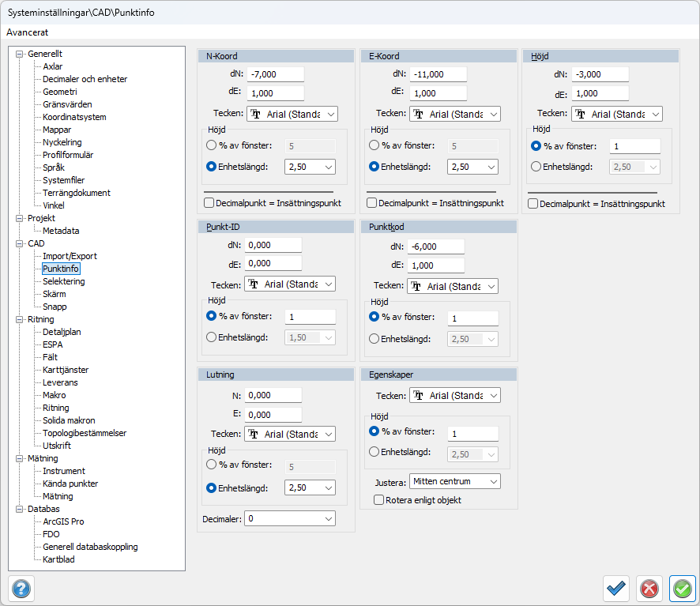The width and height of the screenshot is (700, 606).
Task: Open Tecken font dropdown in Punktkod
Action: click(452, 286)
